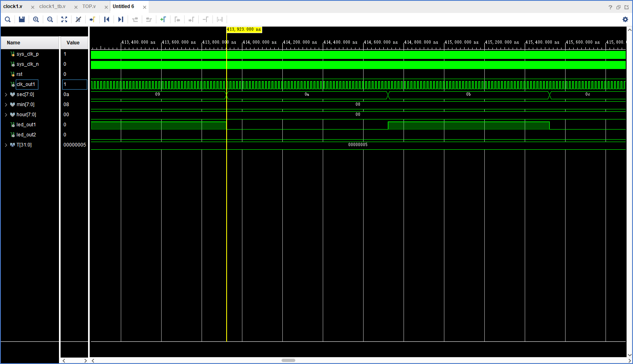633x364 pixels.
Task: Select the rst signal
Action: pos(19,74)
